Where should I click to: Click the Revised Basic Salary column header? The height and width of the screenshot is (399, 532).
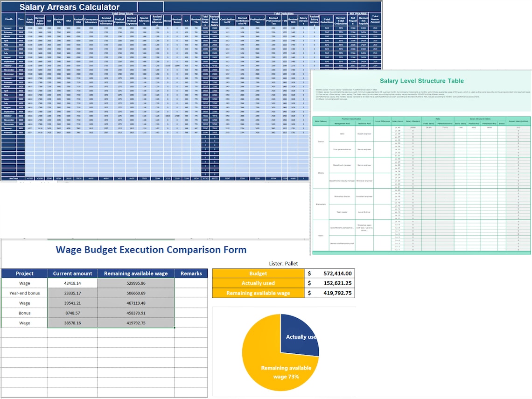point(39,20)
